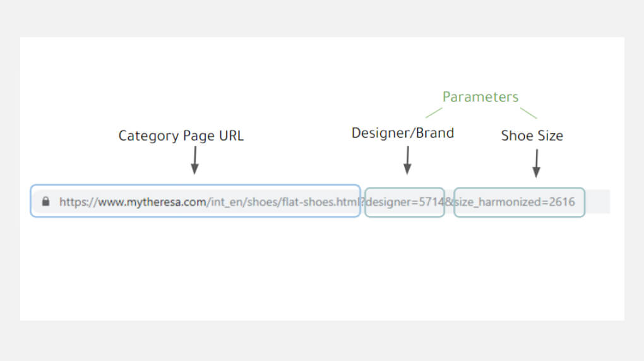Click the Designer/Brand label text
Image resolution: width=644 pixels, height=361 pixels.
402,133
